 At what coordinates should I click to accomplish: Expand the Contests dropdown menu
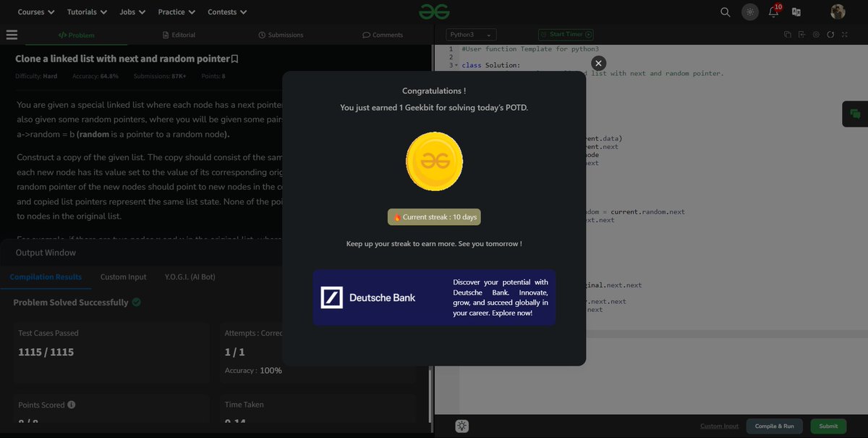(227, 12)
